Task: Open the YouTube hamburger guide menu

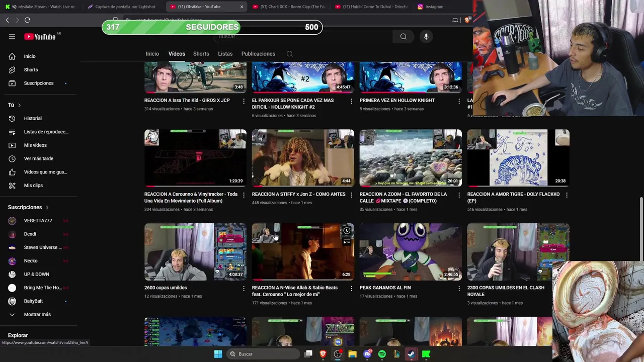Action: (12, 36)
